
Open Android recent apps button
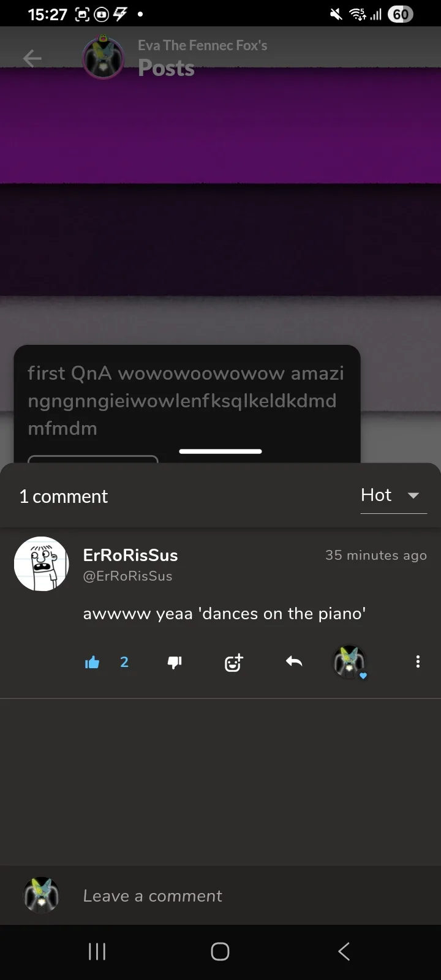point(97,951)
